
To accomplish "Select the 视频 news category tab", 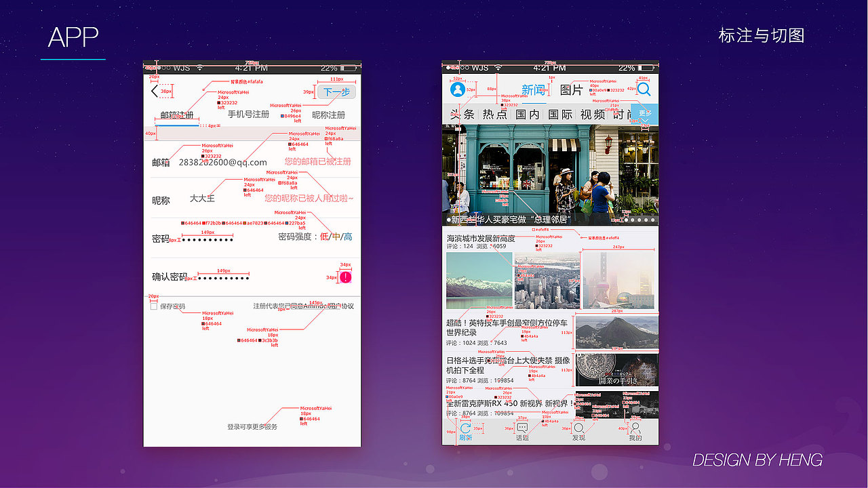I will [x=592, y=114].
